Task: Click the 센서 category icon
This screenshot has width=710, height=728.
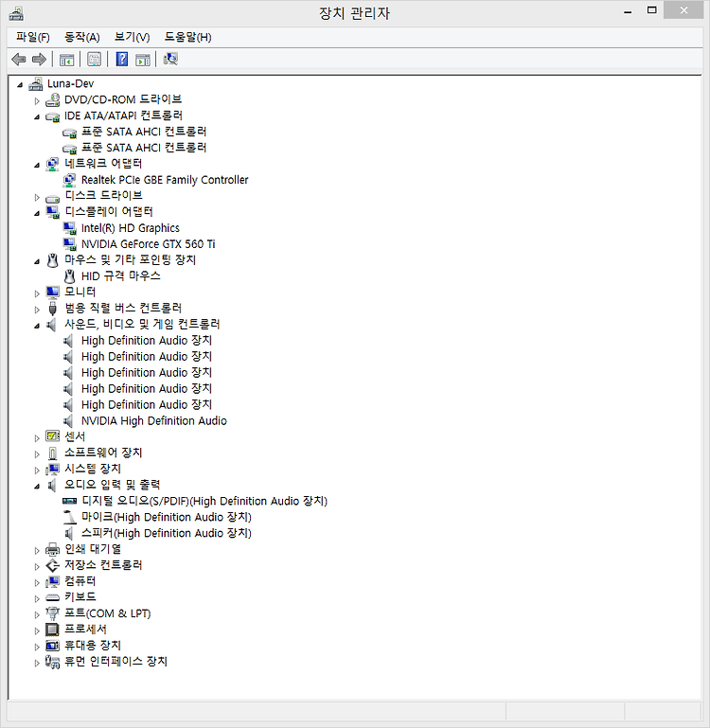Action: [x=52, y=436]
